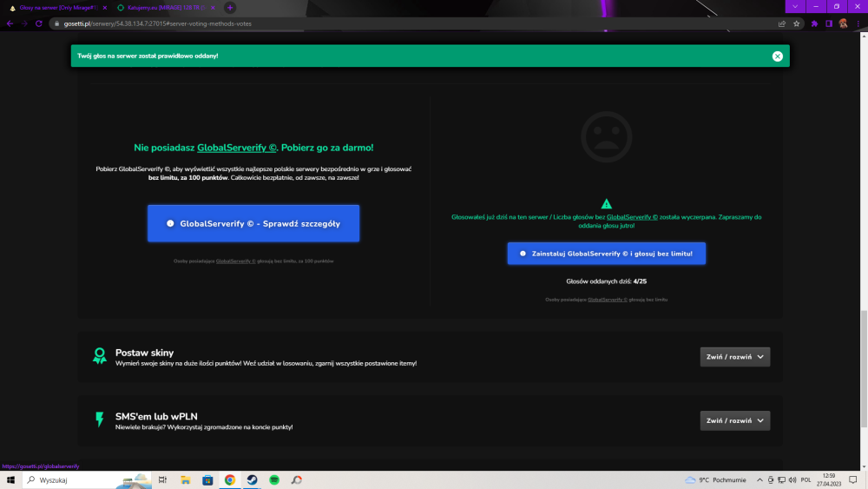Open Chrome profile avatar menu

[843, 23]
